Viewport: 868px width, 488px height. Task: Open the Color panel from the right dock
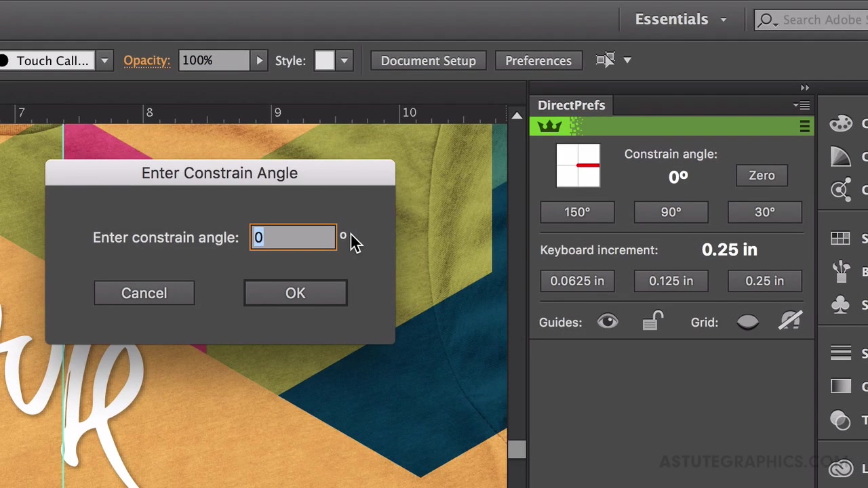pos(841,123)
